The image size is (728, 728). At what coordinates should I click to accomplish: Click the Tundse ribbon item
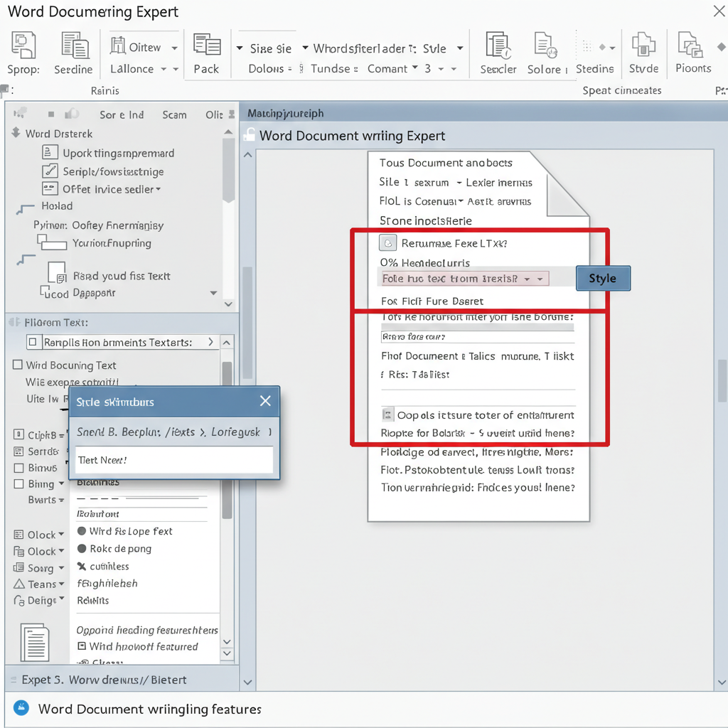coord(331,69)
